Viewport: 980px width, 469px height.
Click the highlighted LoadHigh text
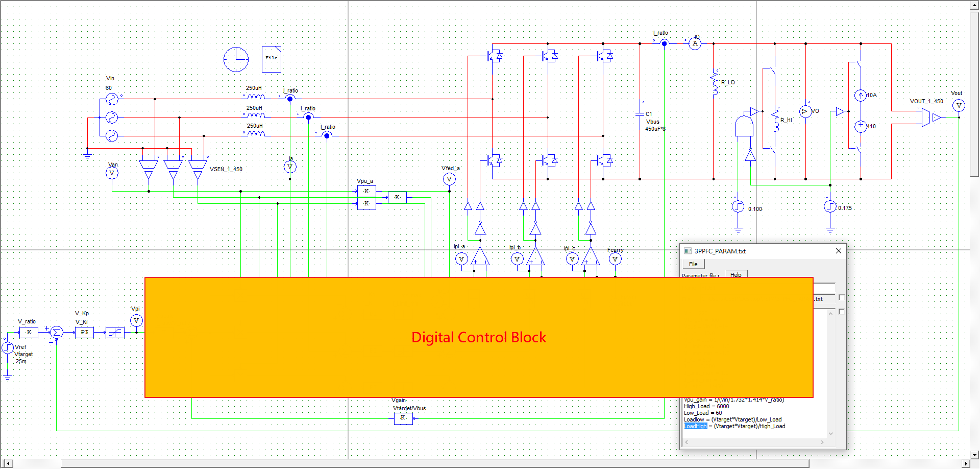696,426
